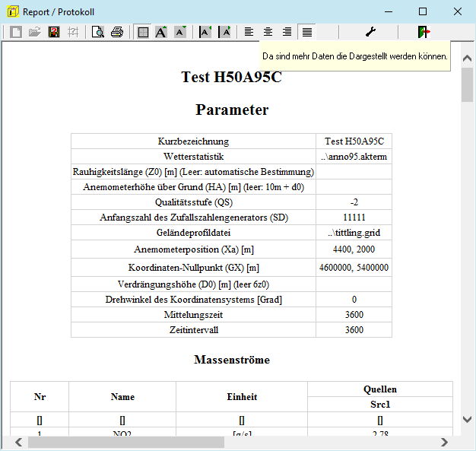Viewport: 476px width, 451px height.
Task: Click the 'Wetterstatistik' row label
Action: coord(193,157)
